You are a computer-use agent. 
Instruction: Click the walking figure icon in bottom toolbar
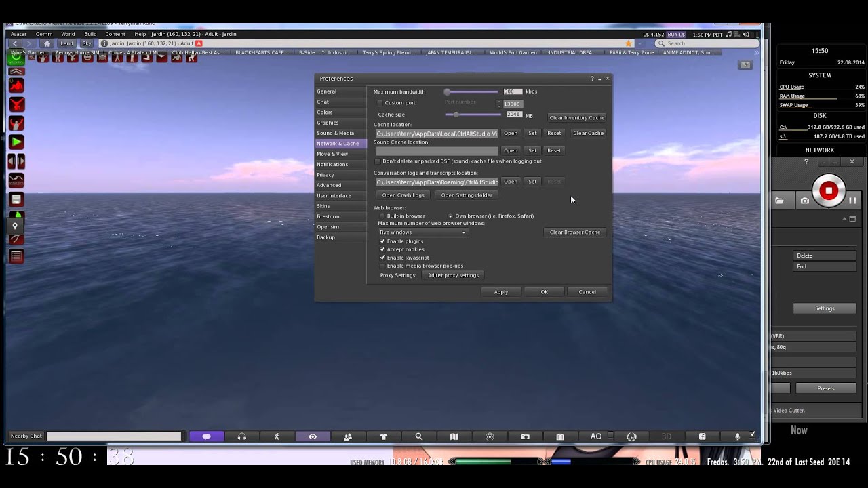coord(277,436)
